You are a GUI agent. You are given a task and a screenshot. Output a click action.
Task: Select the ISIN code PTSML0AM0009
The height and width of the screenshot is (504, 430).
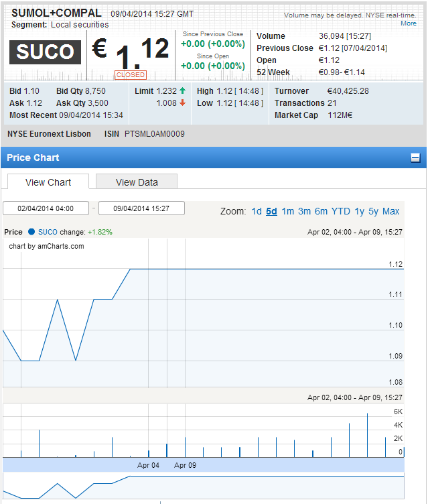pyautogui.click(x=155, y=134)
